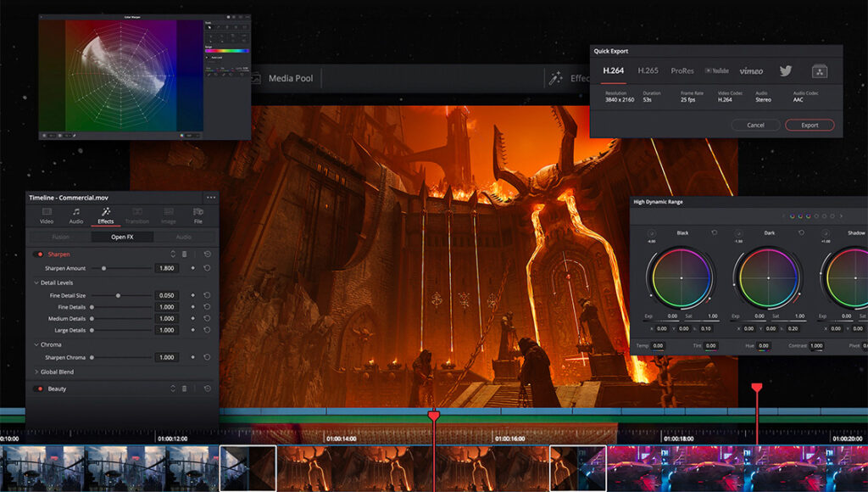Viewport: 868px width, 492px height.
Task: Switch to Fusion sub-tab in Effects
Action: [60, 238]
